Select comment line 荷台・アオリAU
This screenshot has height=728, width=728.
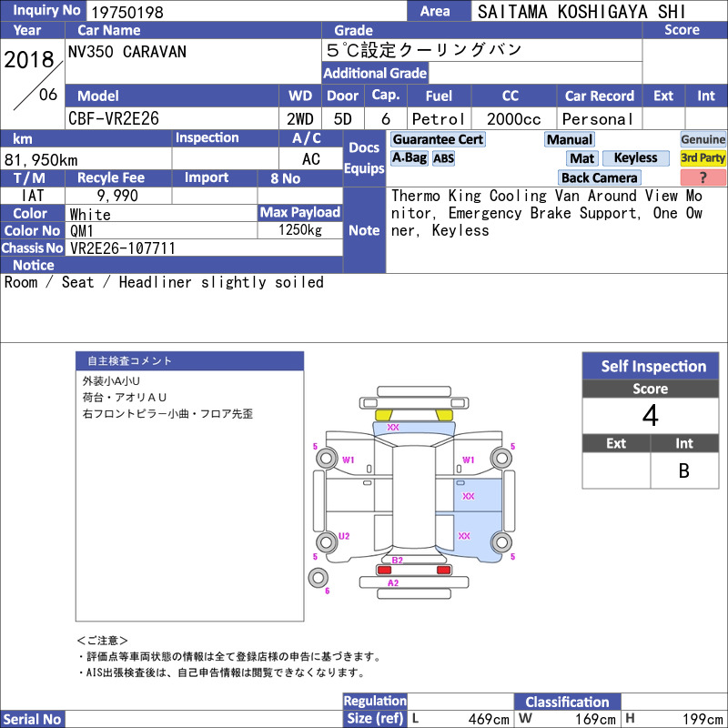(x=125, y=398)
